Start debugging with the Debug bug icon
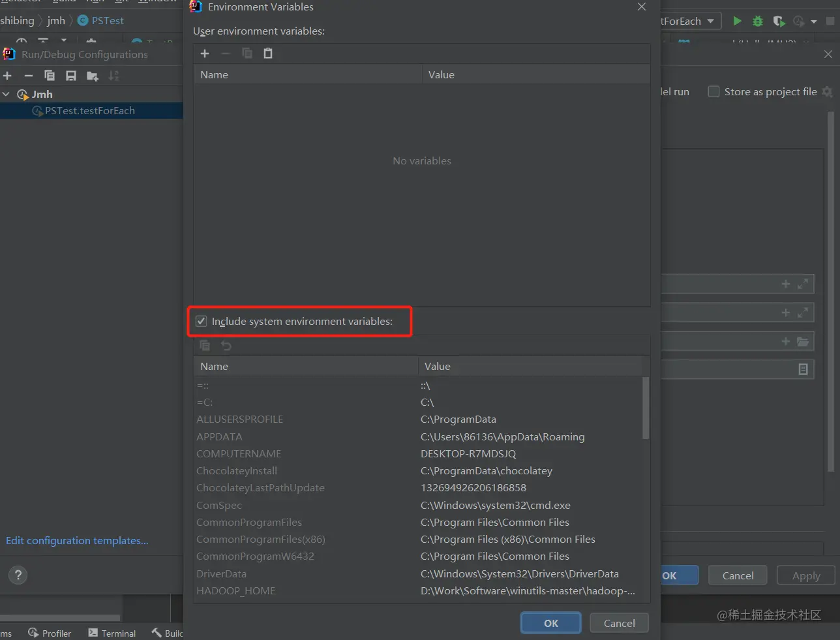This screenshot has width=840, height=640. [758, 20]
